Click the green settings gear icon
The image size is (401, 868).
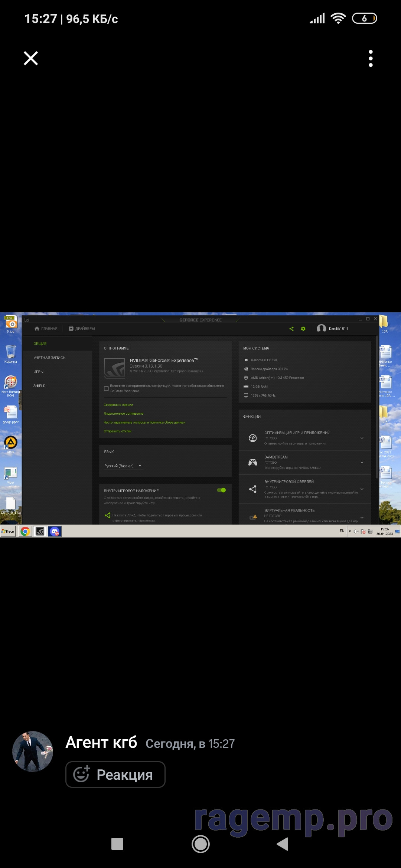pyautogui.click(x=303, y=329)
